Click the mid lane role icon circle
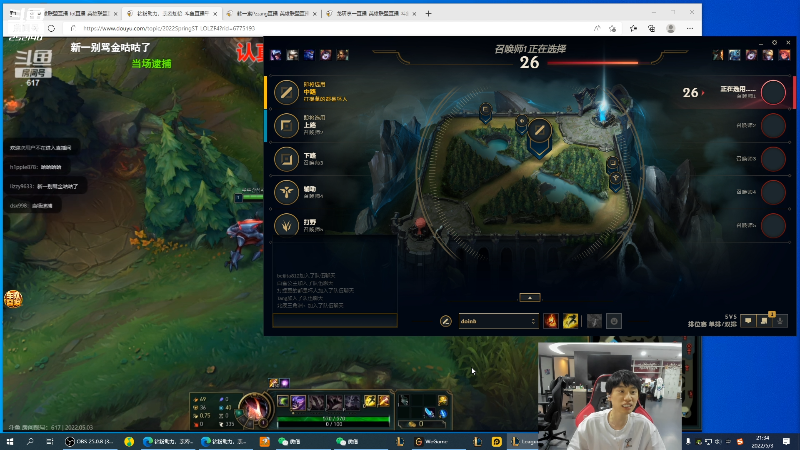800x450 pixels. 286,92
